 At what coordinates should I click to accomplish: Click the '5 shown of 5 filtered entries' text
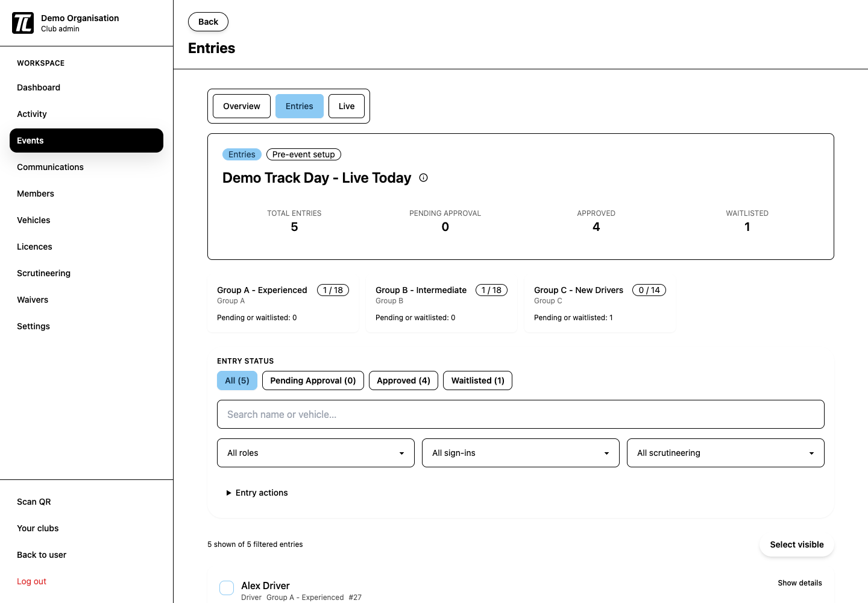click(x=255, y=545)
